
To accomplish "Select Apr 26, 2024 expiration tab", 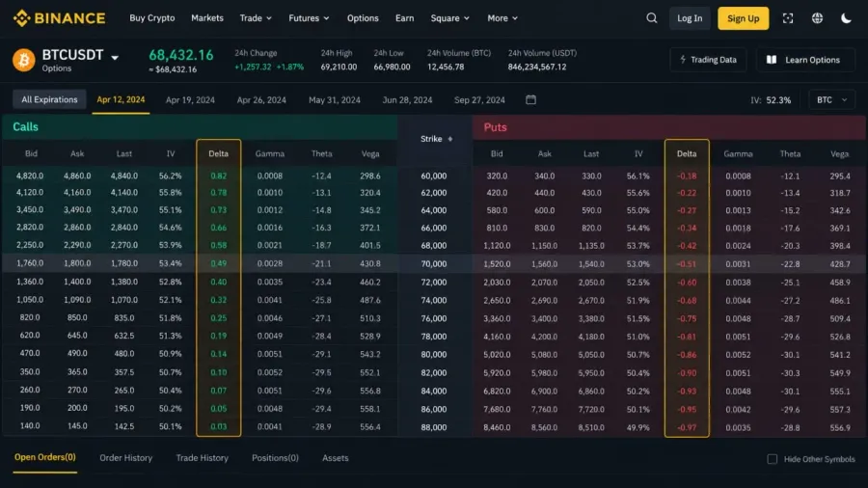I will point(261,100).
